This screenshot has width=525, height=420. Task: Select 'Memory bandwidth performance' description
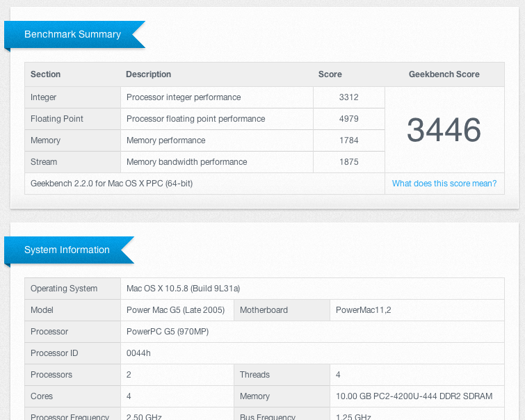point(186,162)
